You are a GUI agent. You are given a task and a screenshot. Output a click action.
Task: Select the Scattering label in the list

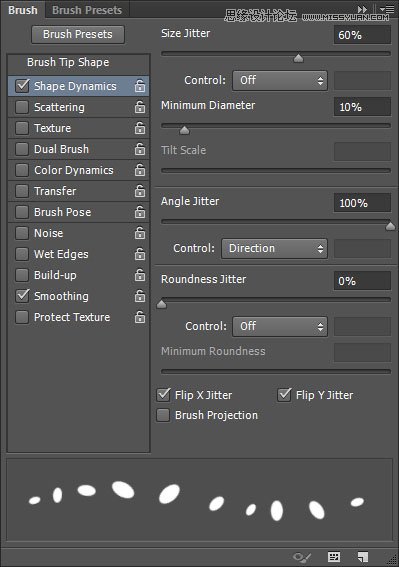click(x=59, y=107)
